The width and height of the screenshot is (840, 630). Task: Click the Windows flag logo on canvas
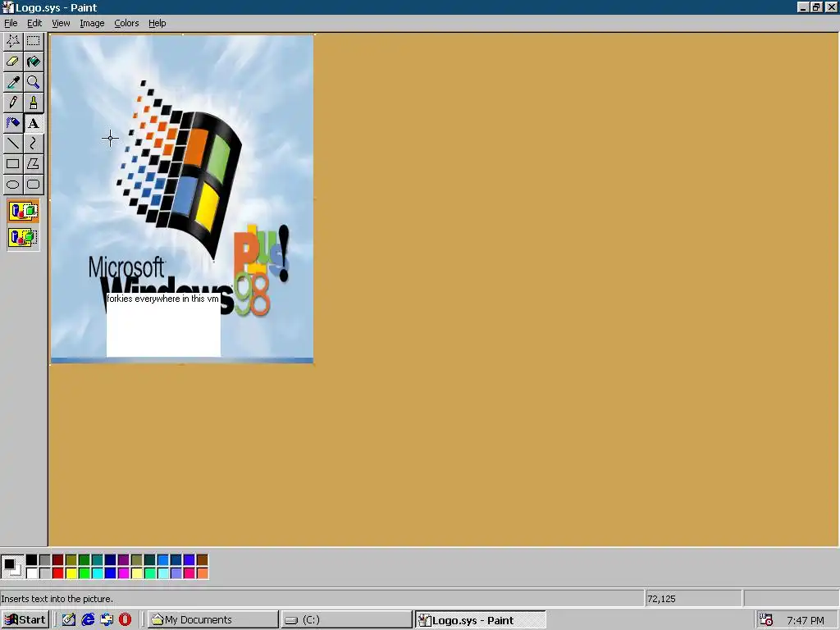pos(180,171)
